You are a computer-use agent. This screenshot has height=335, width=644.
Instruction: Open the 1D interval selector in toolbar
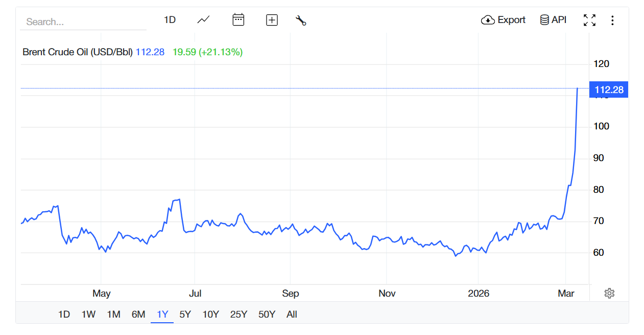[170, 20]
